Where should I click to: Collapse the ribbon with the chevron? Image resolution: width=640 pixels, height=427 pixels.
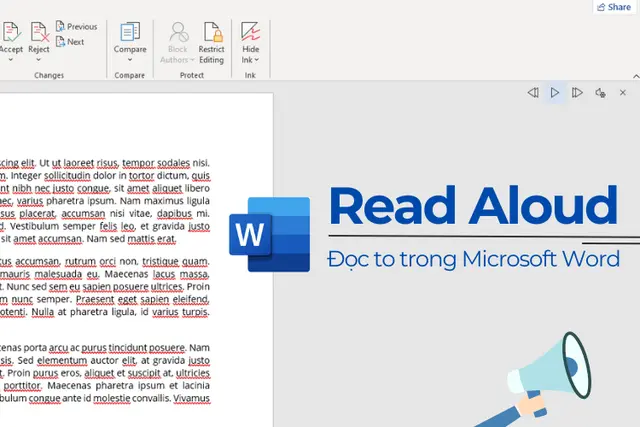[636, 76]
